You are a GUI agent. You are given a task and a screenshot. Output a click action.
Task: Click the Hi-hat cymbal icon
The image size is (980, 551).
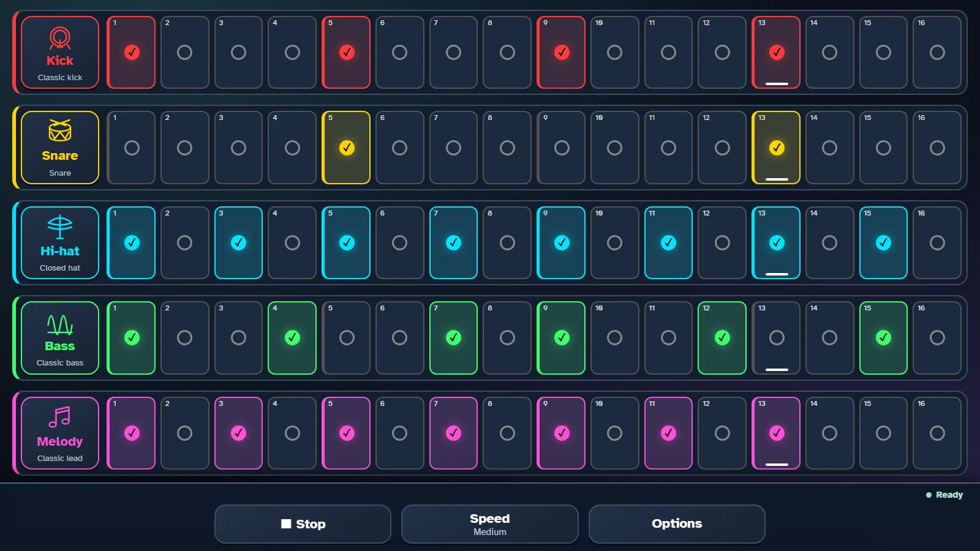tap(60, 227)
